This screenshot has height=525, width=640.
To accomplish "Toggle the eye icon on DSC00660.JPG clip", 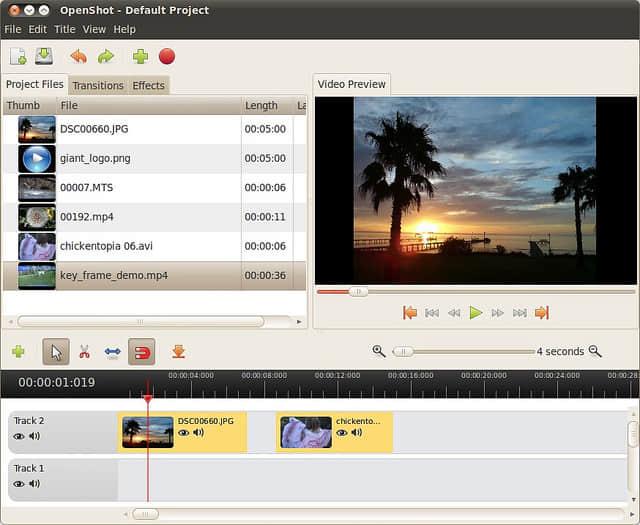I will [x=184, y=433].
